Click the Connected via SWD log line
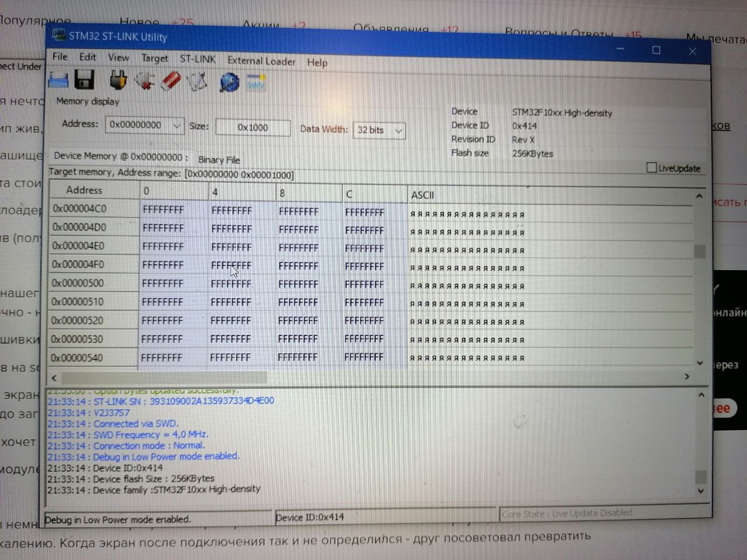This screenshot has height=560, width=747. [113, 424]
